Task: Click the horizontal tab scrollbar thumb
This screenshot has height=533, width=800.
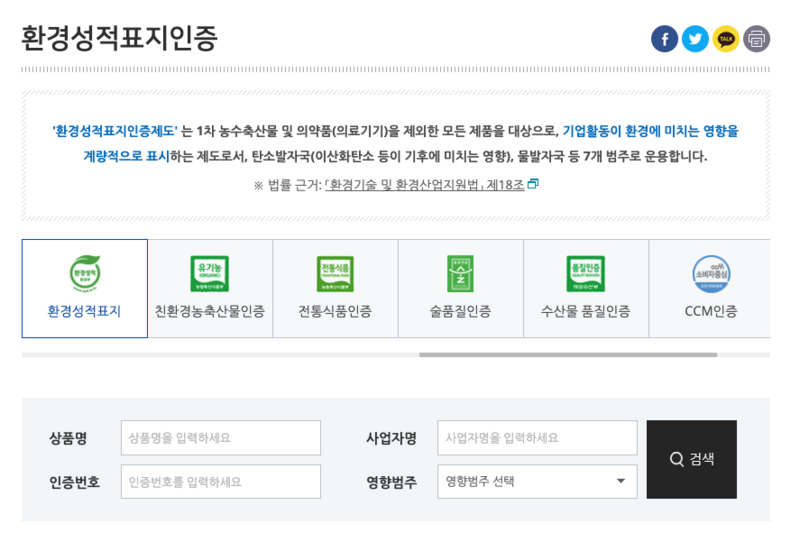Action: [x=567, y=354]
